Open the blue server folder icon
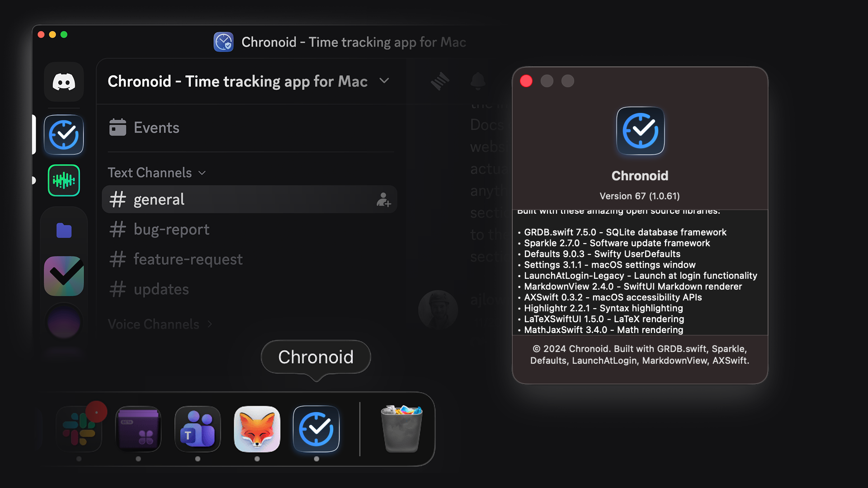The height and width of the screenshot is (488, 868). pos(64,230)
